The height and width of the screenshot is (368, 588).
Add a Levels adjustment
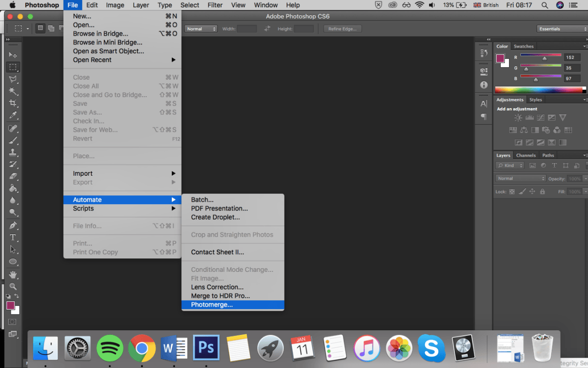[x=530, y=117]
